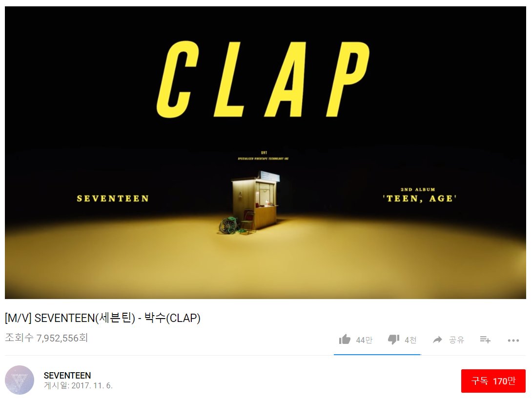Click the 44만 like count
This screenshot has height=401, width=532.
[364, 340]
